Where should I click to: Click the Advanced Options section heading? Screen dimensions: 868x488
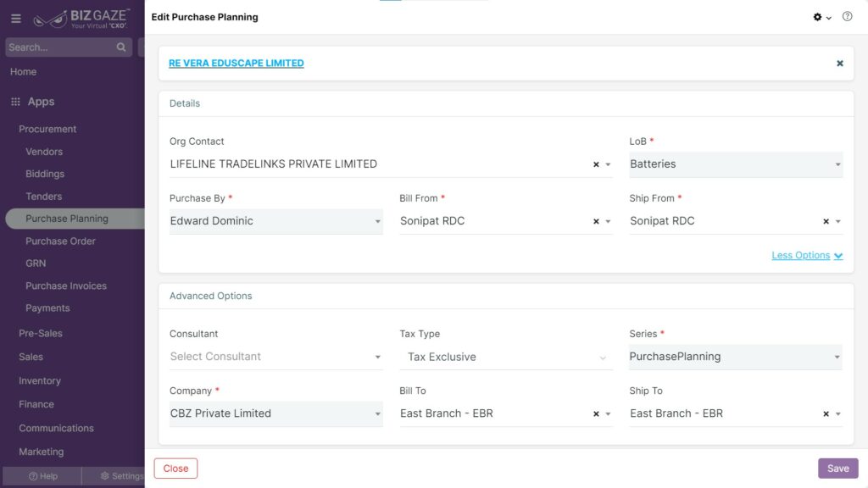click(x=211, y=296)
